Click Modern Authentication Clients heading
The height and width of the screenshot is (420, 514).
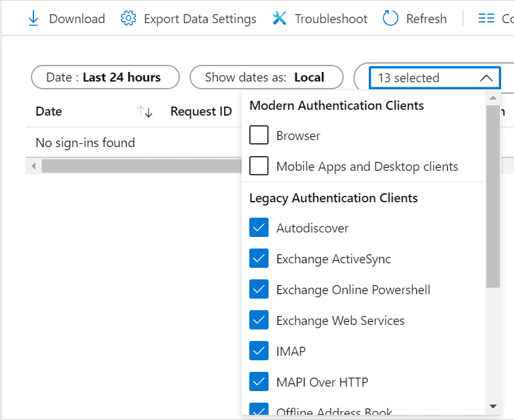tap(337, 106)
